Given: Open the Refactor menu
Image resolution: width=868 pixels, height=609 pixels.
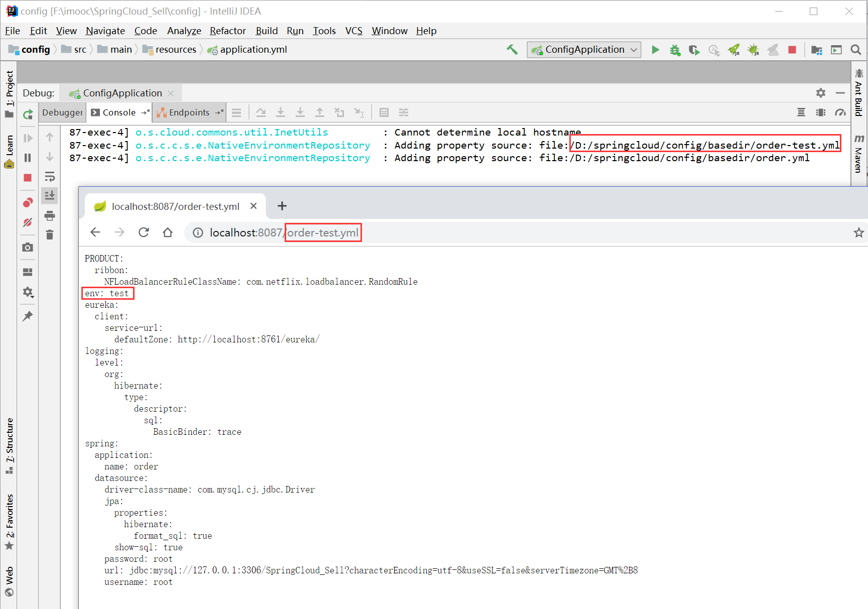Looking at the screenshot, I should pyautogui.click(x=228, y=31).
